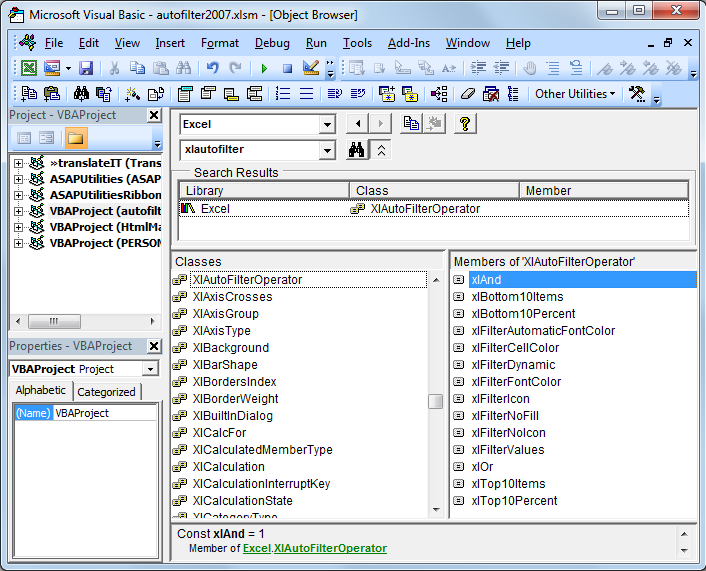Select XlCalculation in Classes list
The width and height of the screenshot is (706, 571).
point(228,467)
